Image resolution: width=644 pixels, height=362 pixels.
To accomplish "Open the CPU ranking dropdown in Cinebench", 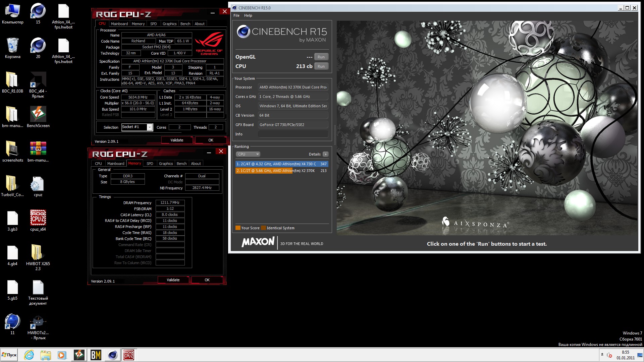I will [x=248, y=154].
